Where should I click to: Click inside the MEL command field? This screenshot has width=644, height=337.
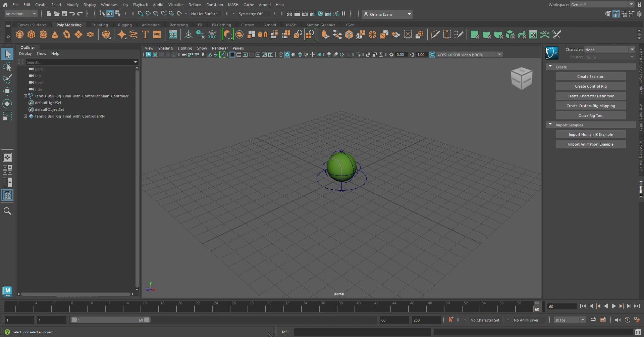click(x=362, y=332)
